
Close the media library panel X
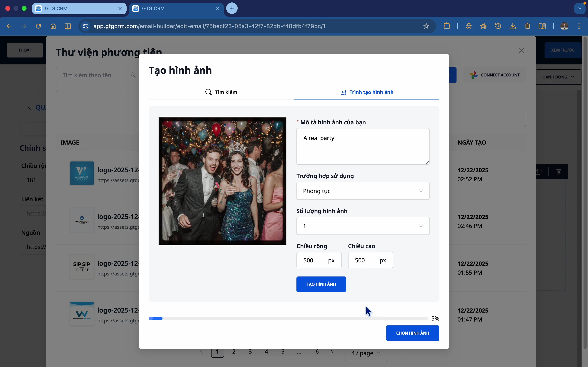click(x=521, y=51)
